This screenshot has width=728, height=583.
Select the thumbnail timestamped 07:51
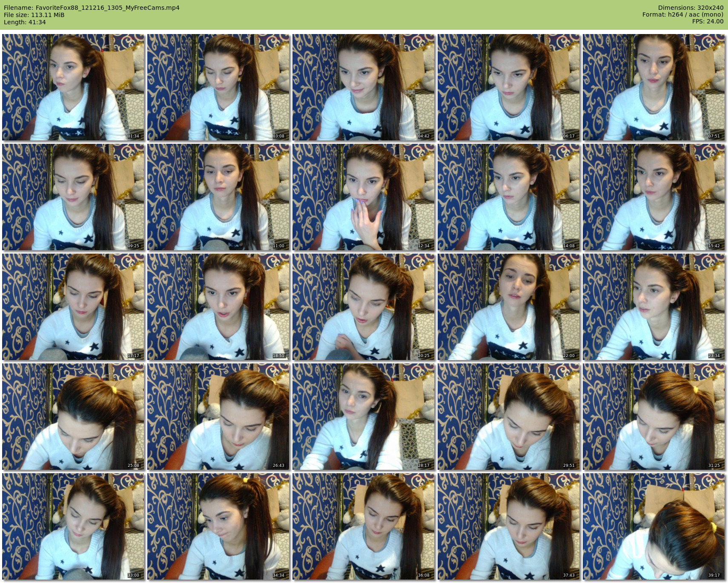[654, 87]
